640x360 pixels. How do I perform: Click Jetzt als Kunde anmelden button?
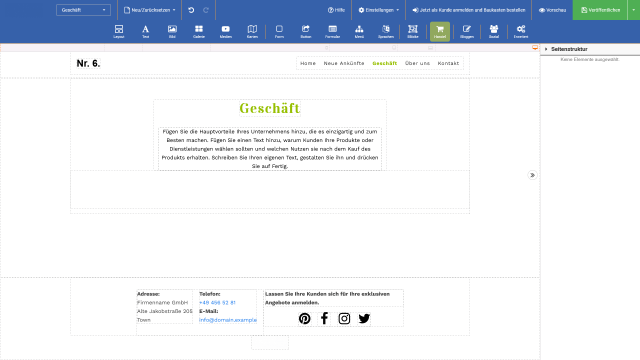pyautogui.click(x=469, y=10)
